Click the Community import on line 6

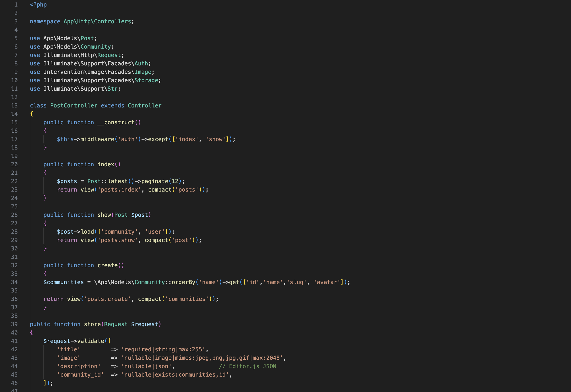coord(96,47)
